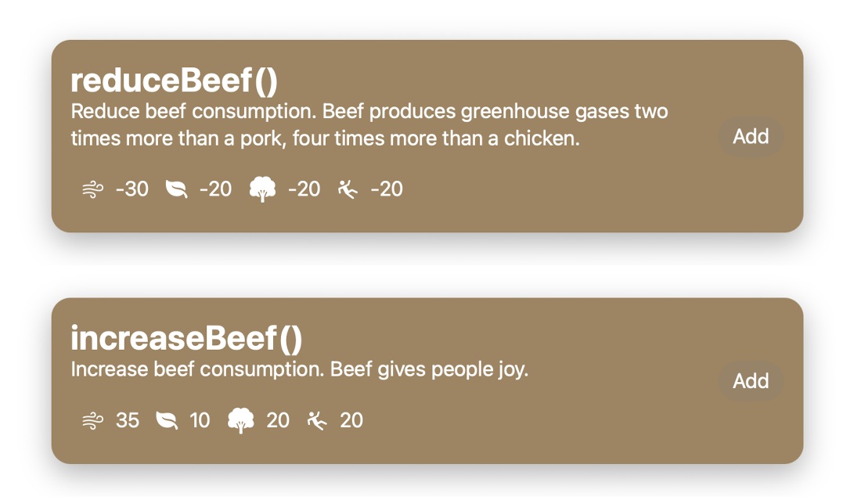
Task: Add the reduceBeef() action
Action: 751,137
